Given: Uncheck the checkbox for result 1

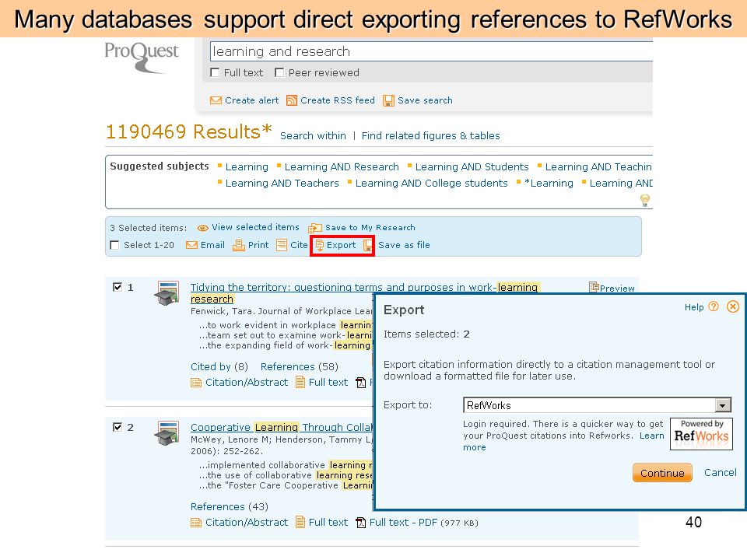Looking at the screenshot, I should pos(117,287).
